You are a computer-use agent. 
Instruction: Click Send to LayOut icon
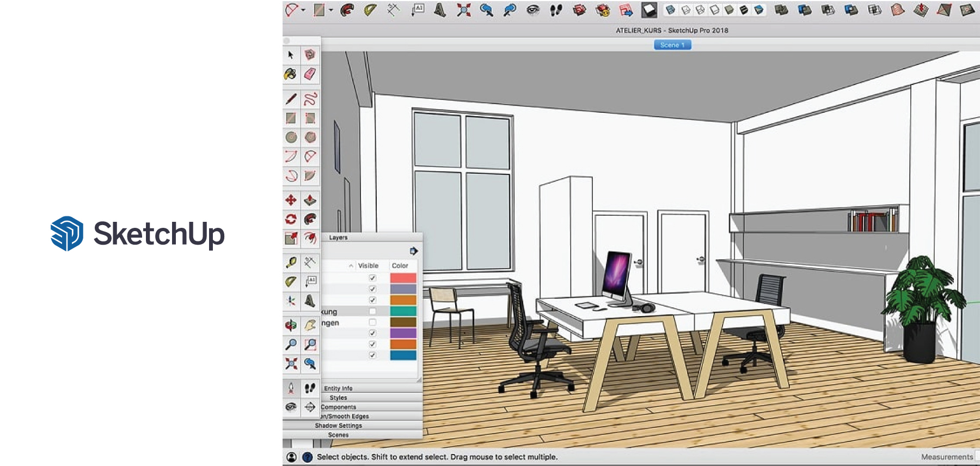(x=626, y=10)
